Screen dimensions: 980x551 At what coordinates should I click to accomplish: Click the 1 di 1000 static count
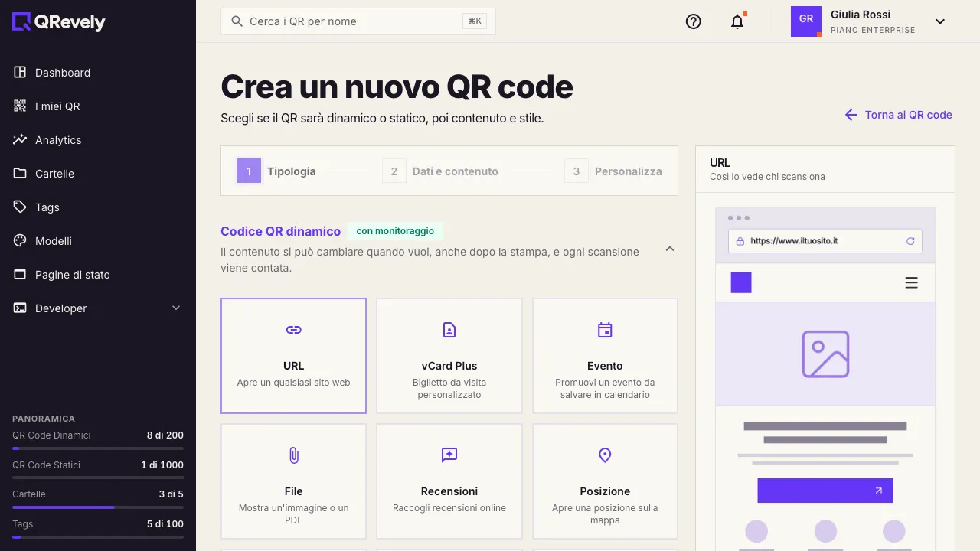[162, 465]
